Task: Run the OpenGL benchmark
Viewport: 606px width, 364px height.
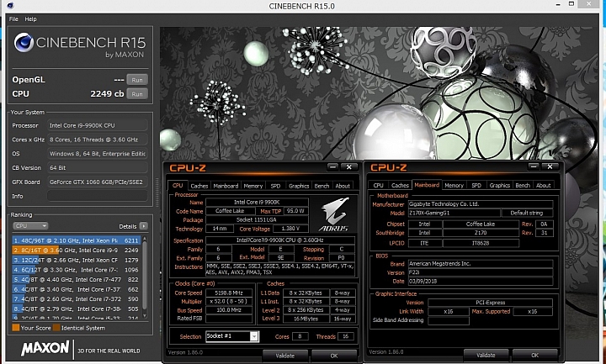Action: coord(137,80)
